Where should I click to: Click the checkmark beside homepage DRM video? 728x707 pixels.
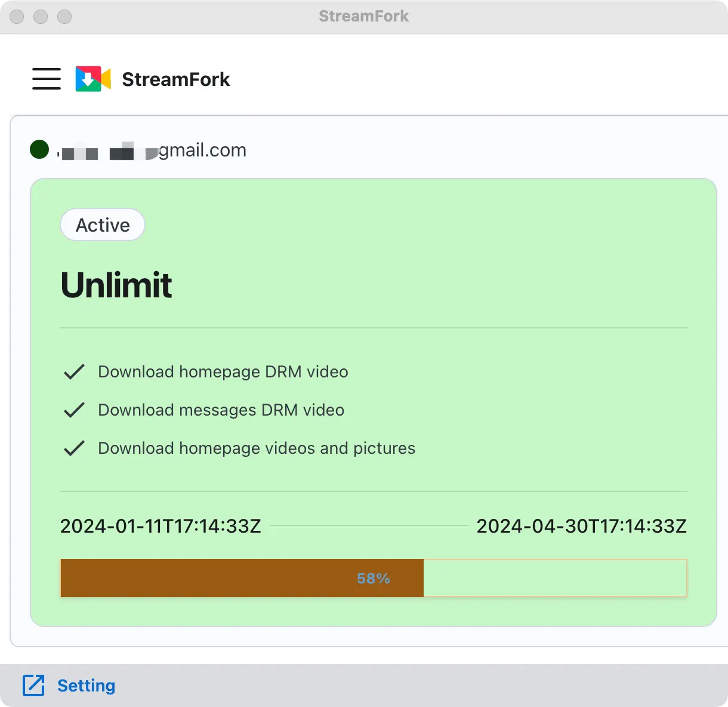73,371
